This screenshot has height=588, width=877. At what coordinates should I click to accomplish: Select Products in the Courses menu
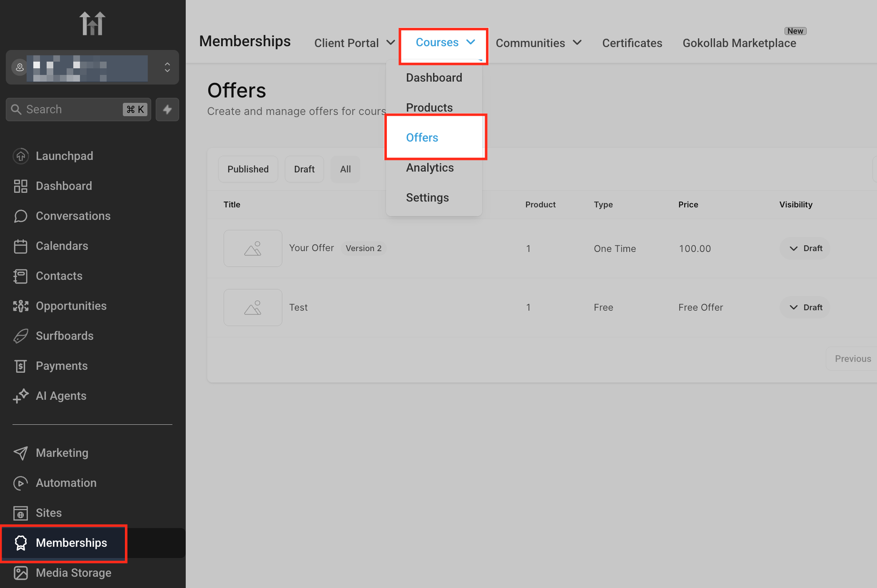(429, 108)
